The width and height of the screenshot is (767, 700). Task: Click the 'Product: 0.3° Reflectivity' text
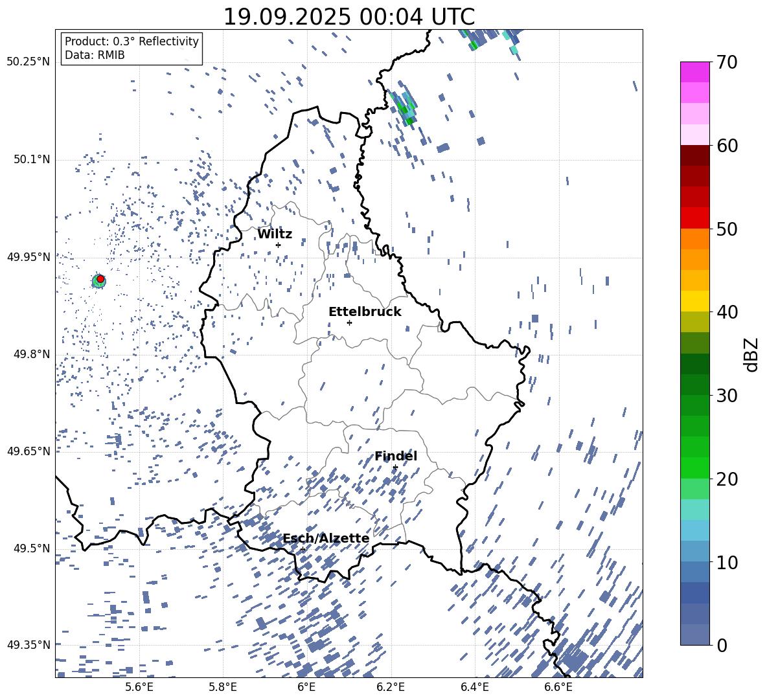(132, 41)
